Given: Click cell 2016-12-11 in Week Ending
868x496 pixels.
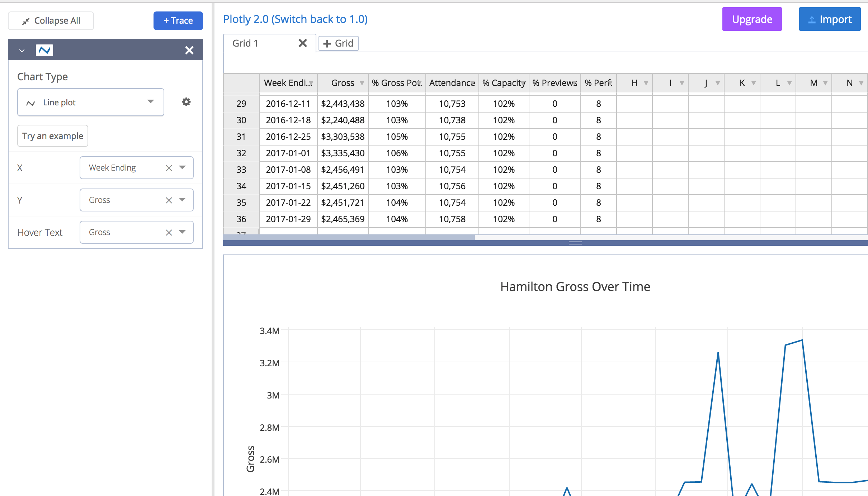Looking at the screenshot, I should tap(288, 104).
